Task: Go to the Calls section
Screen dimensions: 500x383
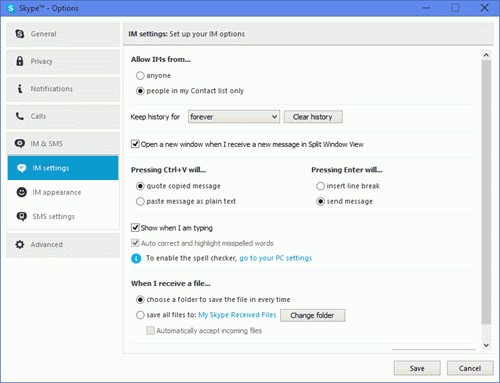Action: (63, 116)
